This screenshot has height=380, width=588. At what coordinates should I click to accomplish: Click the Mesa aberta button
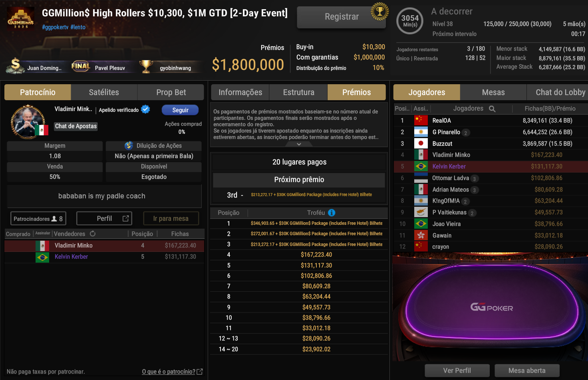527,370
